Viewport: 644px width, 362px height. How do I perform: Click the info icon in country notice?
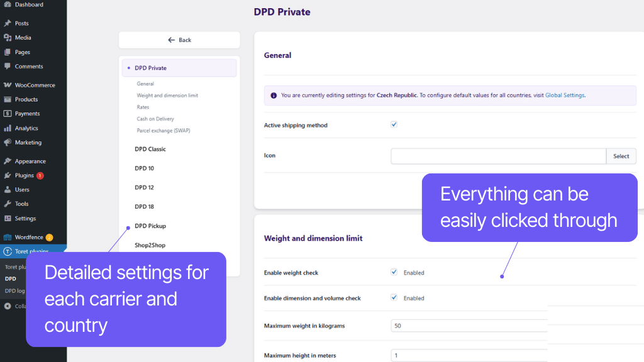[274, 96]
